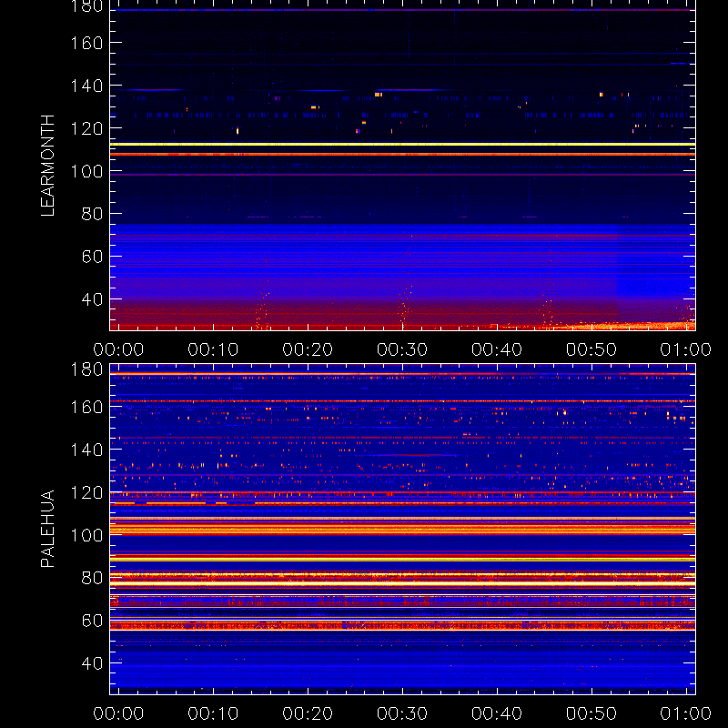The image size is (728, 728).
Task: Click the 00:10 time label under Learmonth plot
Action: click(x=213, y=349)
